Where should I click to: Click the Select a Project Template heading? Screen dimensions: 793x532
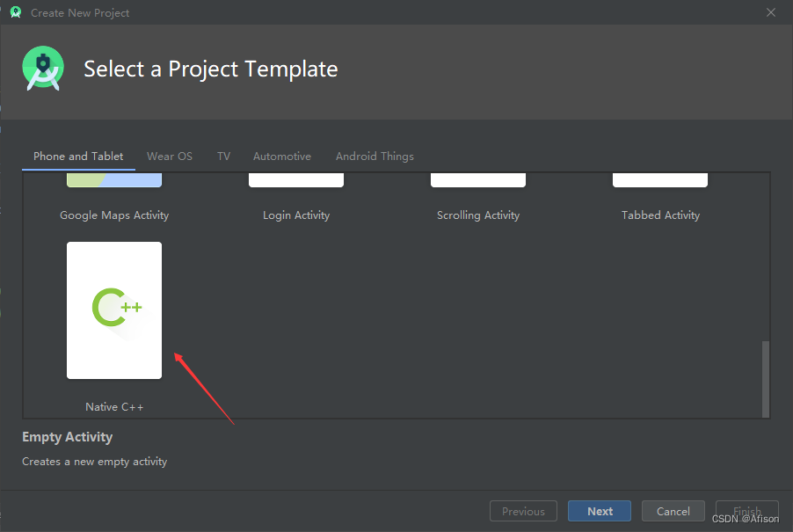pos(210,69)
